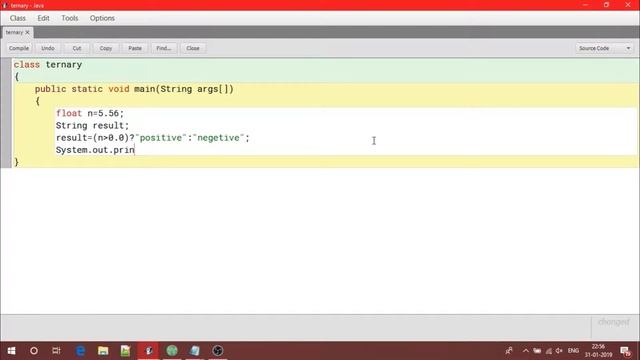Click the Close toolbar button
640x360 pixels.
tap(193, 48)
